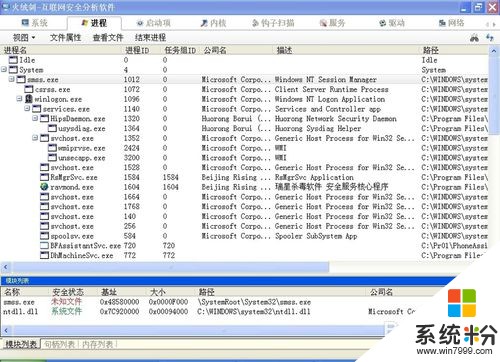This screenshot has height=362, width=500.
Task: Switch to the 句柄列表 bottom tab
Action: pos(60,344)
